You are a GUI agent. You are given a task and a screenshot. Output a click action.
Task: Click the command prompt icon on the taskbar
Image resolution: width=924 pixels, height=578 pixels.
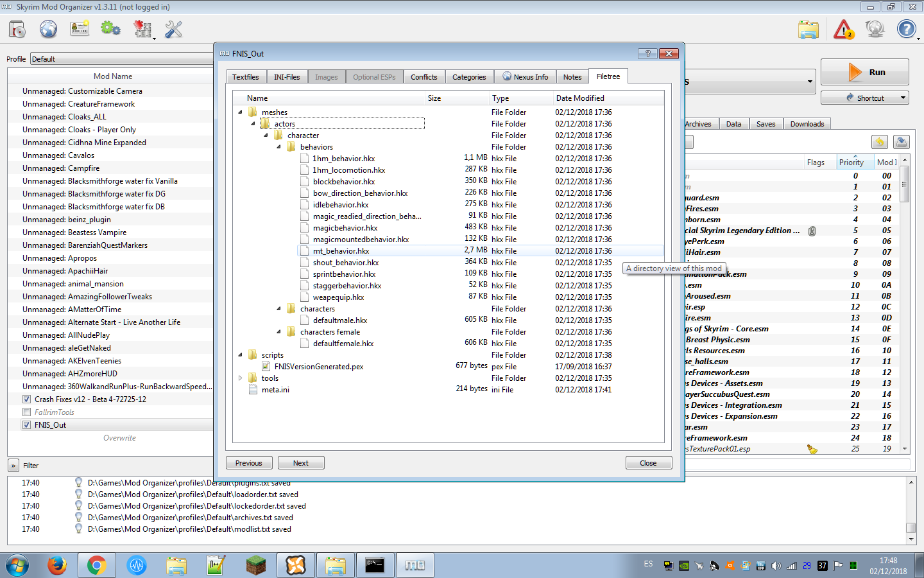click(375, 565)
